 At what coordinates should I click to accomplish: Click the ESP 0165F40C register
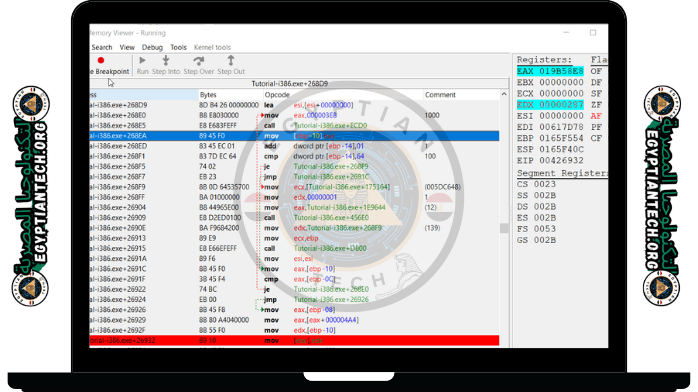click(x=550, y=149)
